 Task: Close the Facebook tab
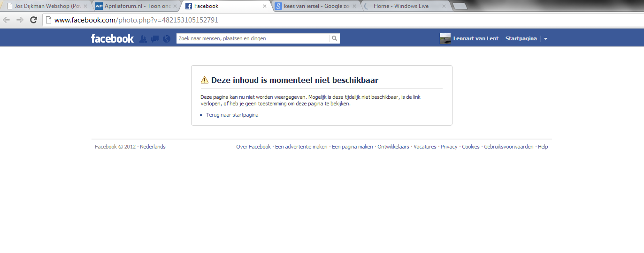click(x=265, y=6)
